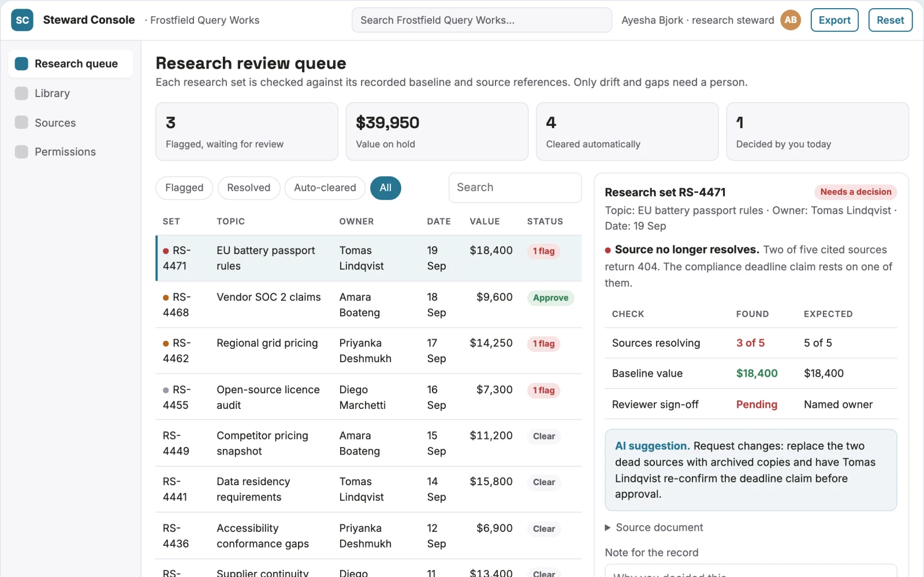Open the Vendor SOC 2 claims row

(368, 305)
